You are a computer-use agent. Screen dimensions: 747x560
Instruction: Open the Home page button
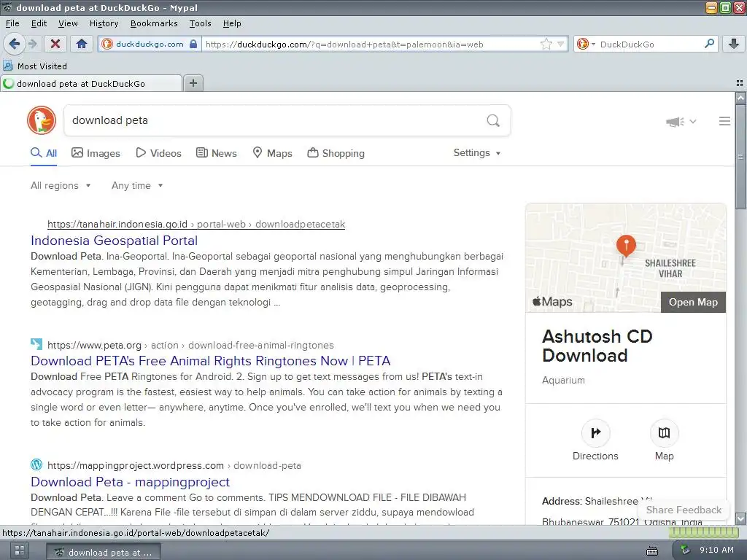(82, 44)
